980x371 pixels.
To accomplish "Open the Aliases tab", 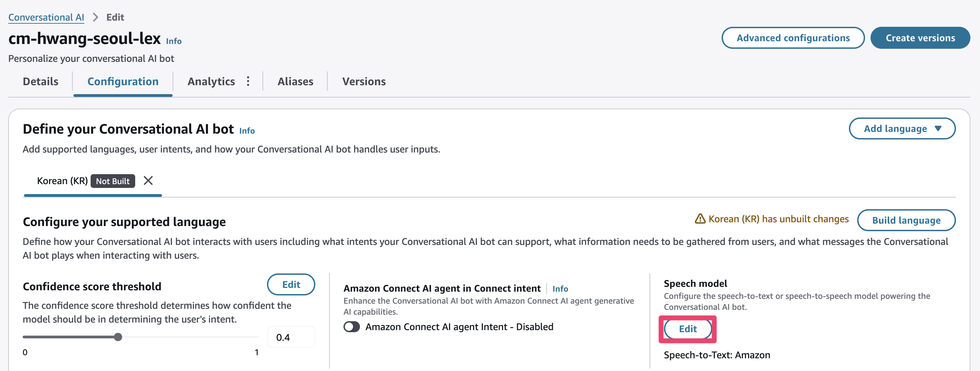I will 295,81.
